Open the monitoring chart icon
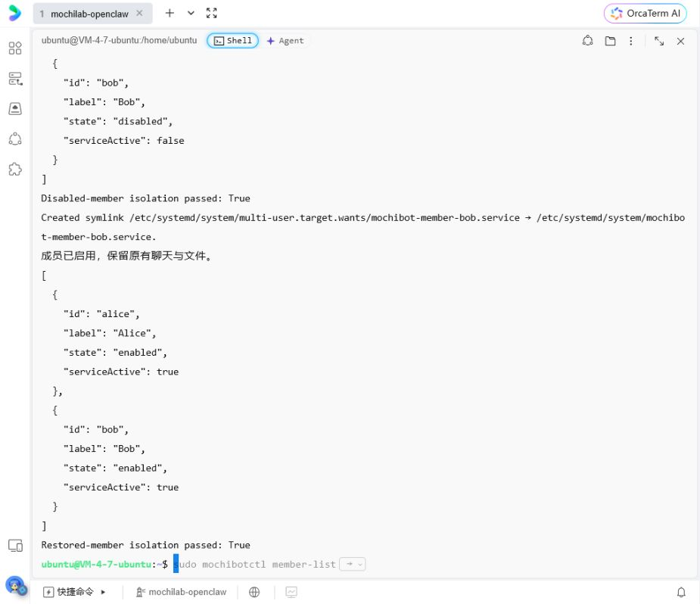Viewport: 700px width, 604px height. [291, 592]
